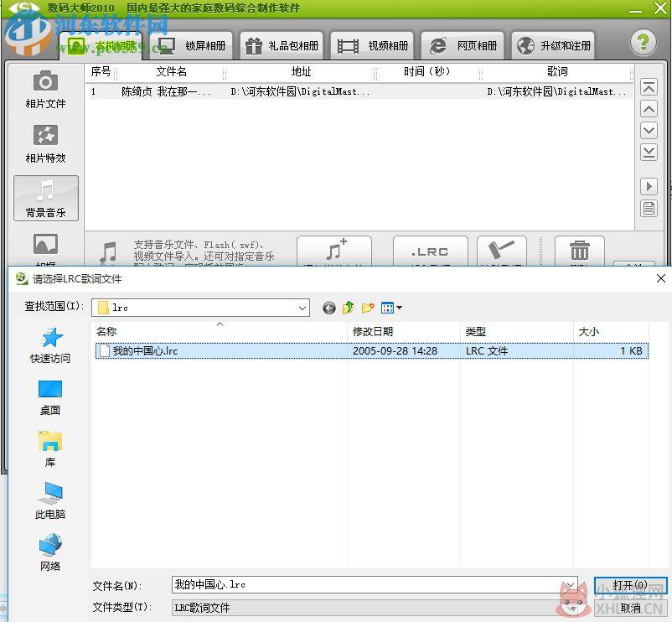The width and height of the screenshot is (672, 622).
Task: Click the 取消 button
Action: [x=630, y=608]
